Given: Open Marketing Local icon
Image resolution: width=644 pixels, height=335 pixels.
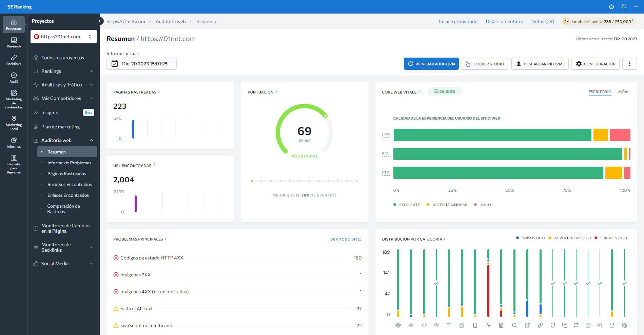Looking at the screenshot, I should click(x=14, y=123).
